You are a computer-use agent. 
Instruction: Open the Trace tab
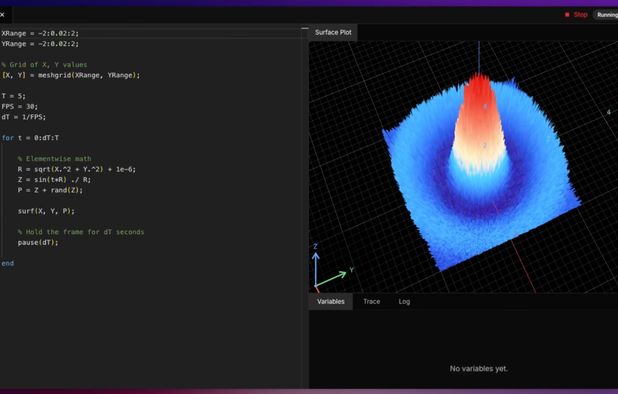(x=372, y=301)
